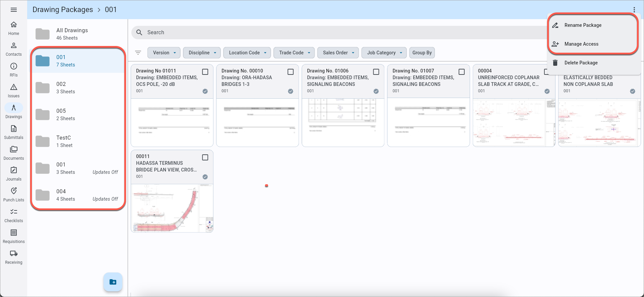Click the search magnifier icon
The height and width of the screenshot is (297, 644).
click(139, 33)
